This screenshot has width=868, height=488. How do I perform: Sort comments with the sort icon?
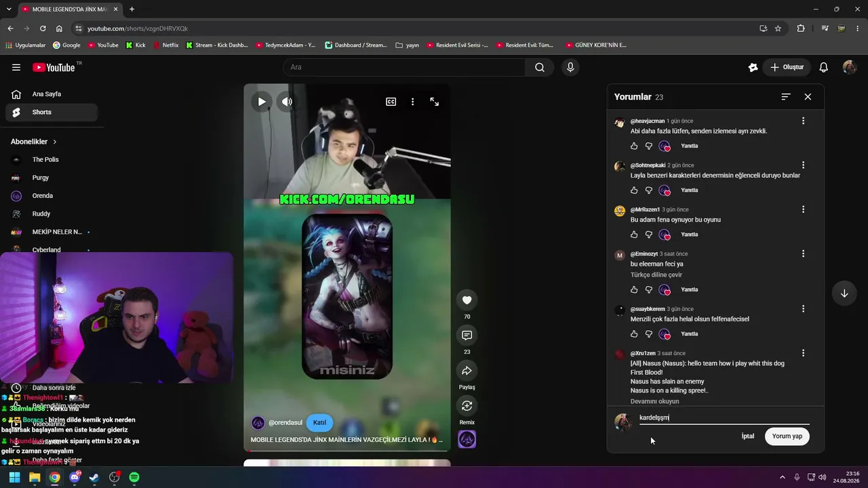[786, 97]
